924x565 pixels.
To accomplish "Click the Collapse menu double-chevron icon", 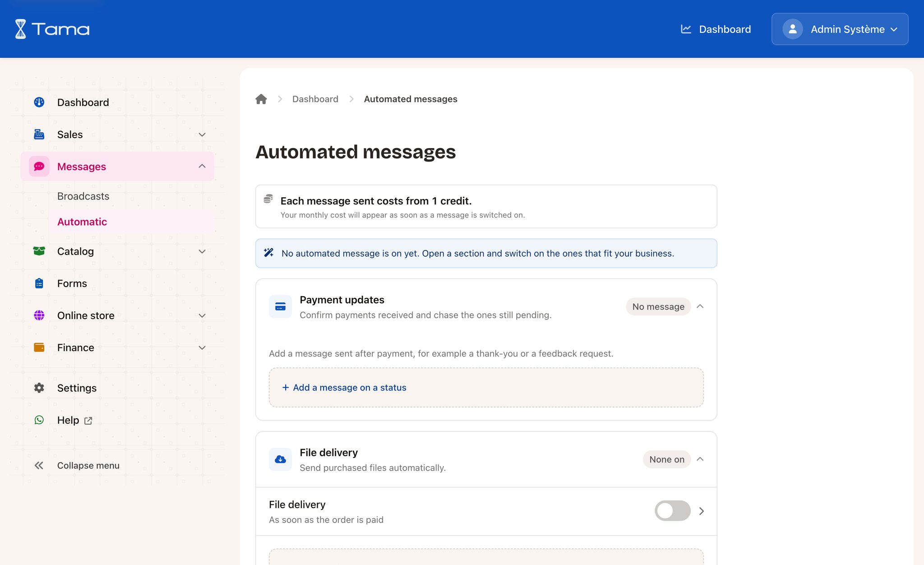I will [39, 466].
